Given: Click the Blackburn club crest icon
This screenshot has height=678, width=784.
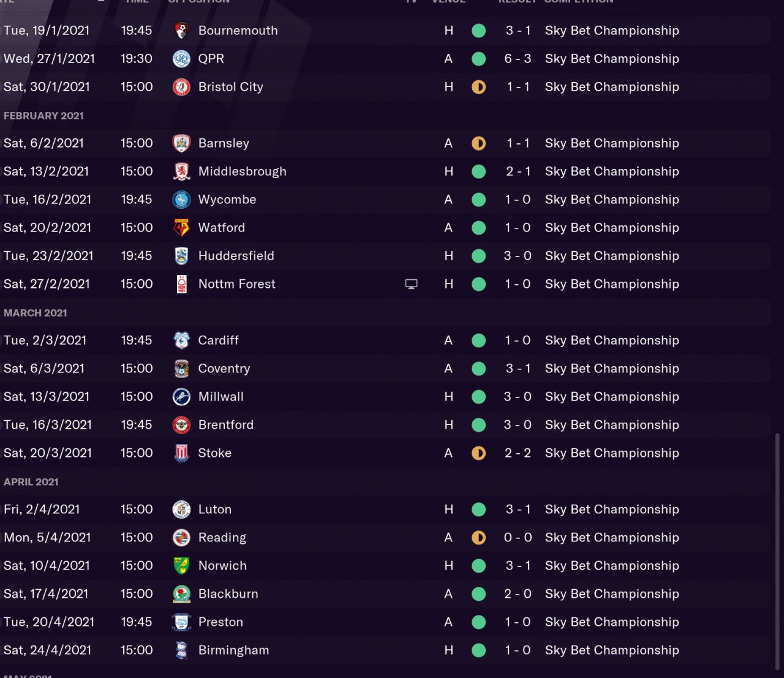Looking at the screenshot, I should click(181, 594).
